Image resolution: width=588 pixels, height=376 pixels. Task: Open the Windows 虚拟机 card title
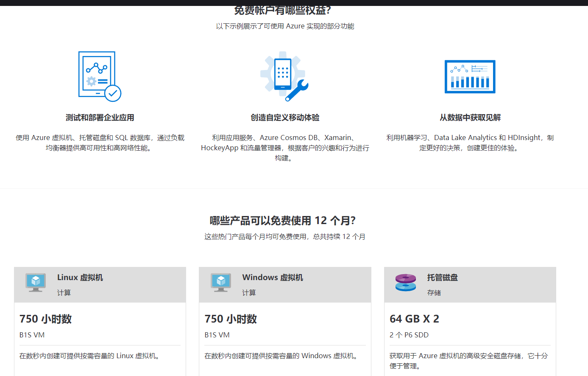pos(273,278)
